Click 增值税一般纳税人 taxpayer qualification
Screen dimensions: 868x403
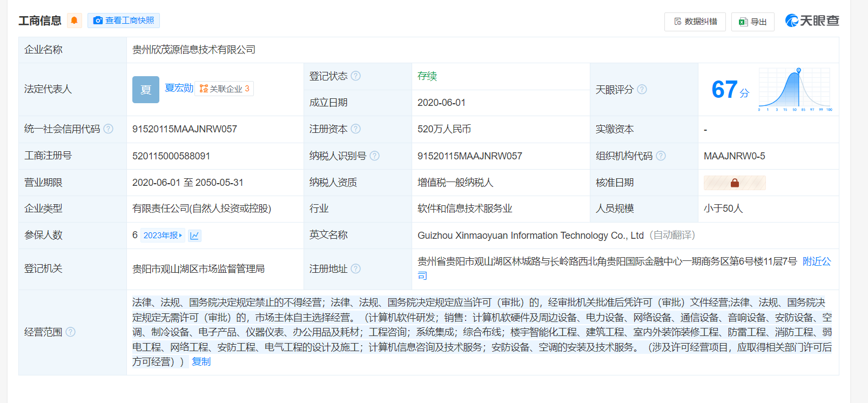pos(455,183)
